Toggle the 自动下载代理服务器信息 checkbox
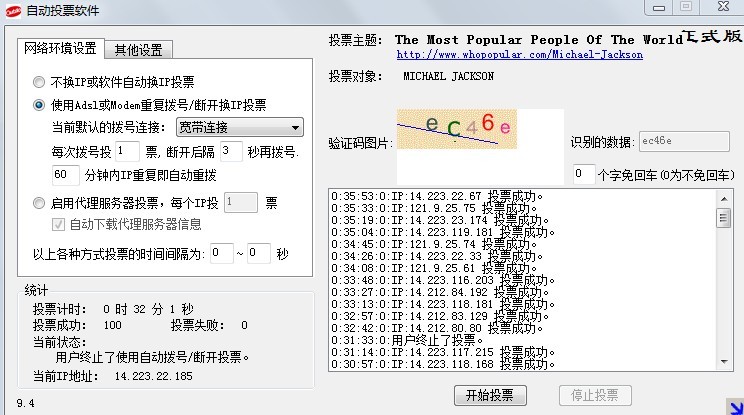Viewport: 744px width, 415px height. [59, 224]
